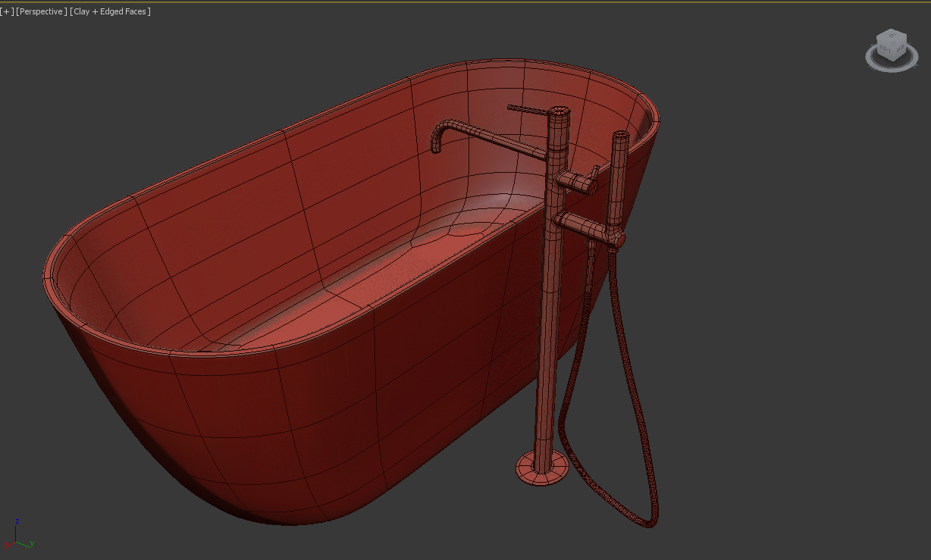
Task: Open the Clay + Edged Faces shading menu
Action: (110, 11)
